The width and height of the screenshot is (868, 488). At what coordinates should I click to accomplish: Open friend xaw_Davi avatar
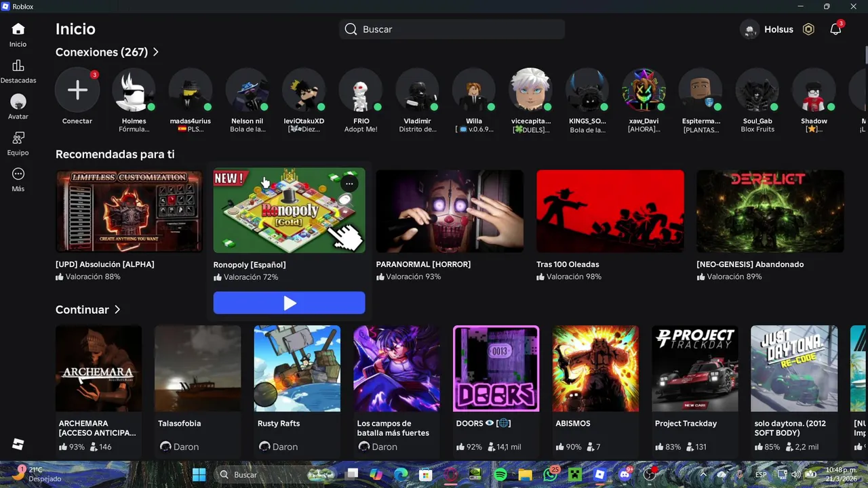[x=644, y=90]
